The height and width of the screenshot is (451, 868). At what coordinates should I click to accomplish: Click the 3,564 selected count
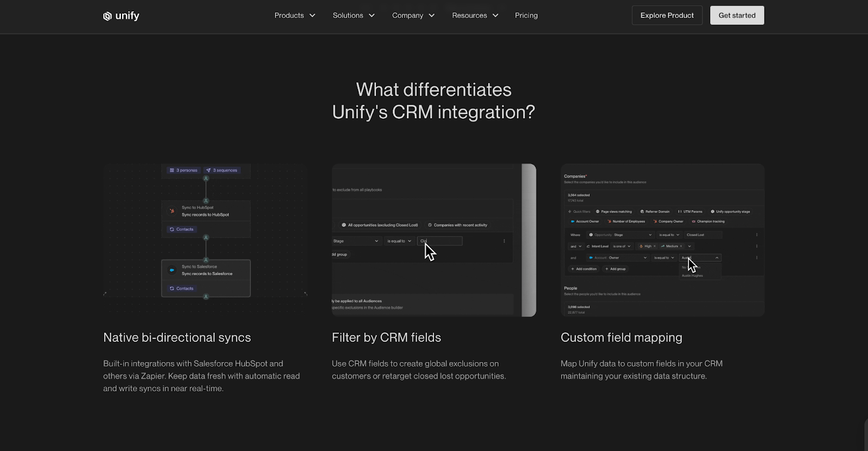click(x=578, y=195)
